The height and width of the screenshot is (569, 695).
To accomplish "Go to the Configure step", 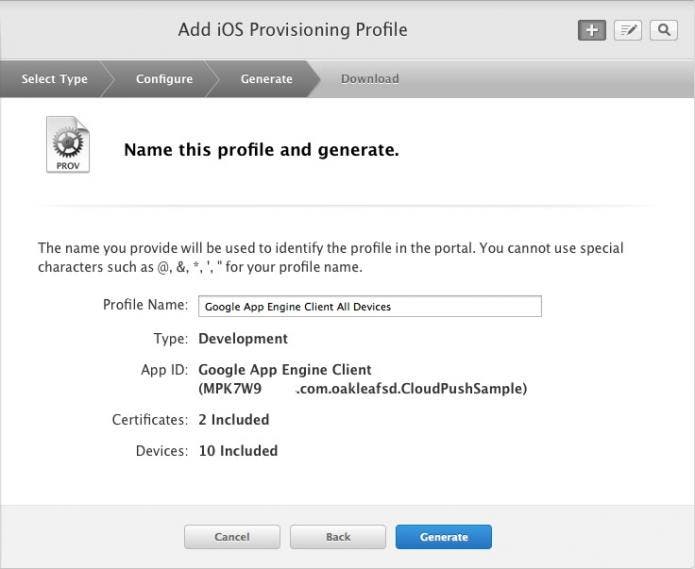I will tap(164, 79).
